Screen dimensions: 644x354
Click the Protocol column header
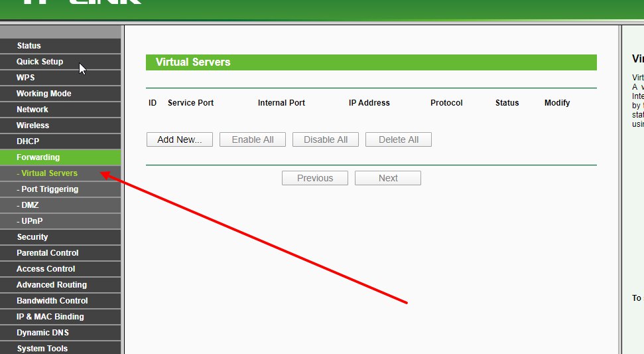(x=446, y=103)
